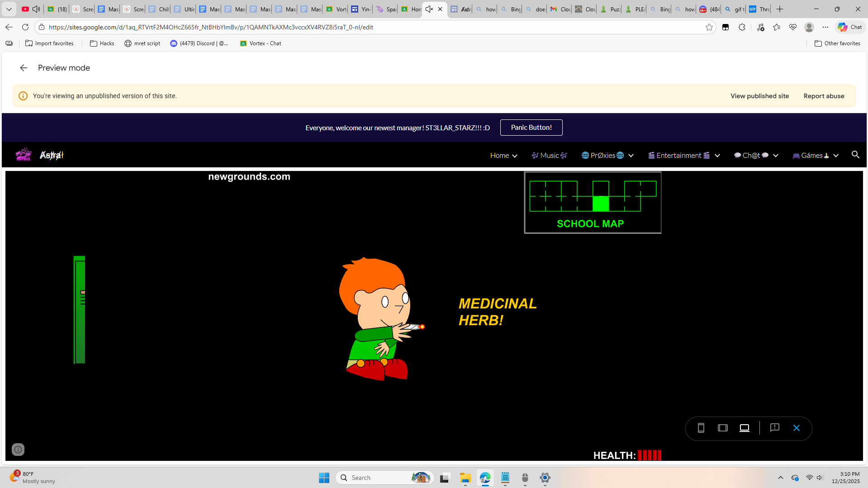This screenshot has height=488, width=868.
Task: Open the browser profile avatar
Action: point(809,27)
